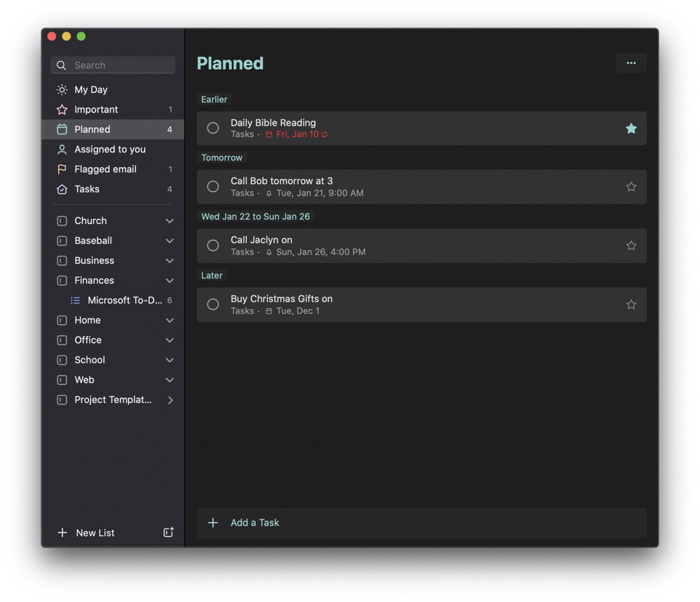
Task: Star the Call Bob tomorrow at 3 task
Action: click(631, 187)
